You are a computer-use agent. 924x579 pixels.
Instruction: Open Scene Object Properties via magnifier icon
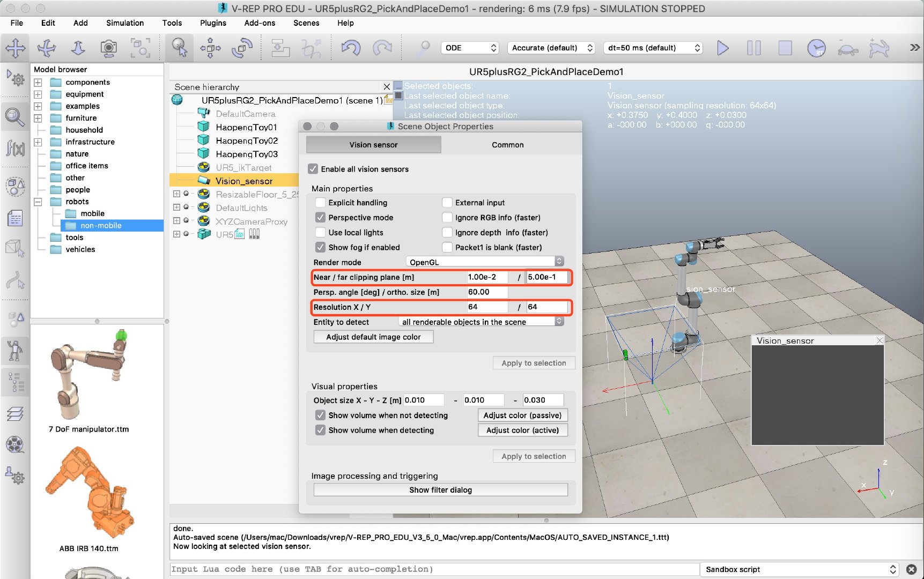16,116
